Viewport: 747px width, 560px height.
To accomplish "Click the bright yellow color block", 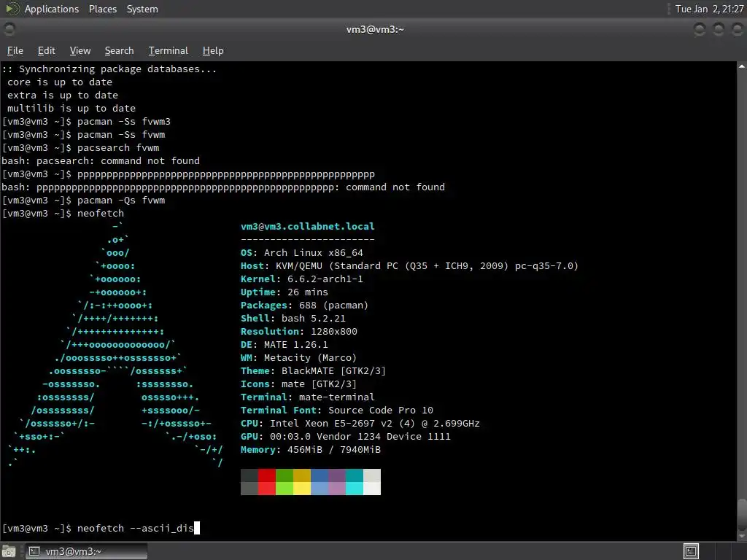I will click(x=302, y=489).
